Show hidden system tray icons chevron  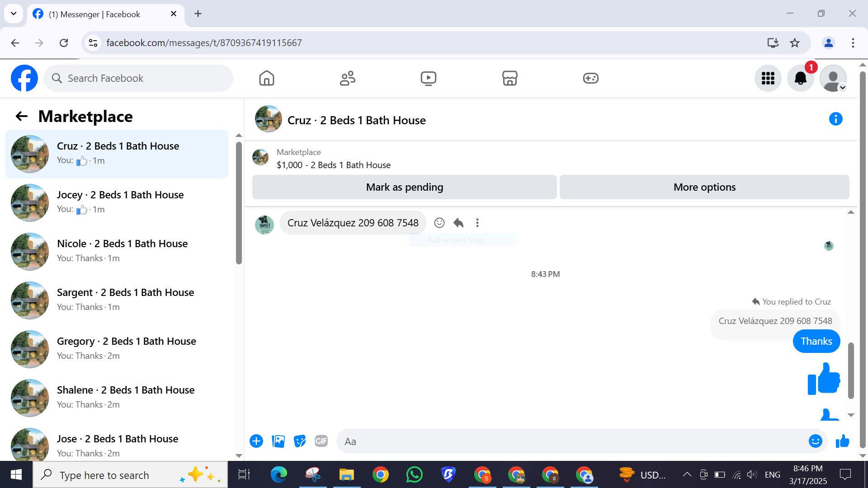pyautogui.click(x=687, y=474)
